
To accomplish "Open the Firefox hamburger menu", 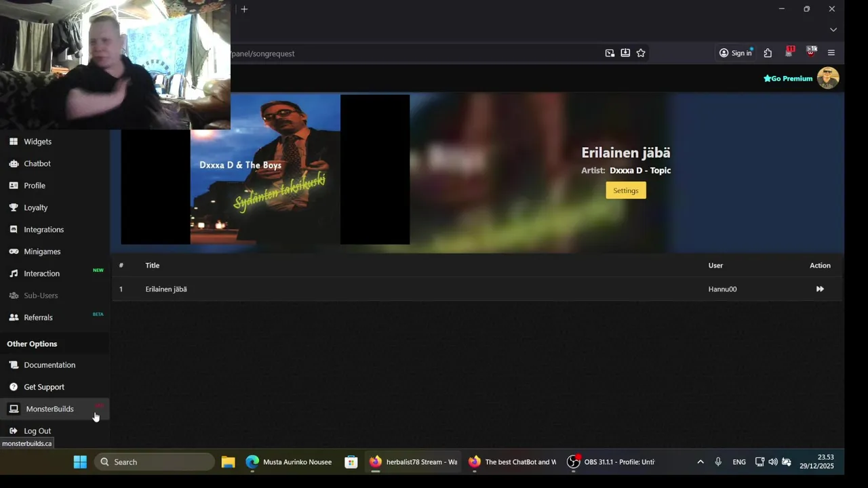I will [831, 53].
